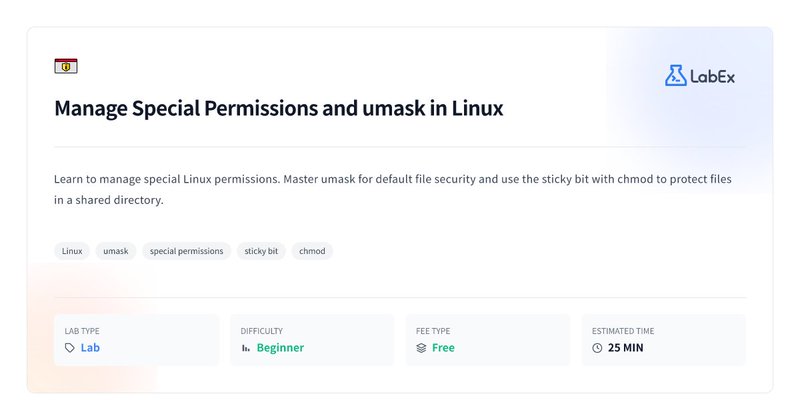Click the blue Lab type value
The width and height of the screenshot is (800, 419).
click(90, 348)
